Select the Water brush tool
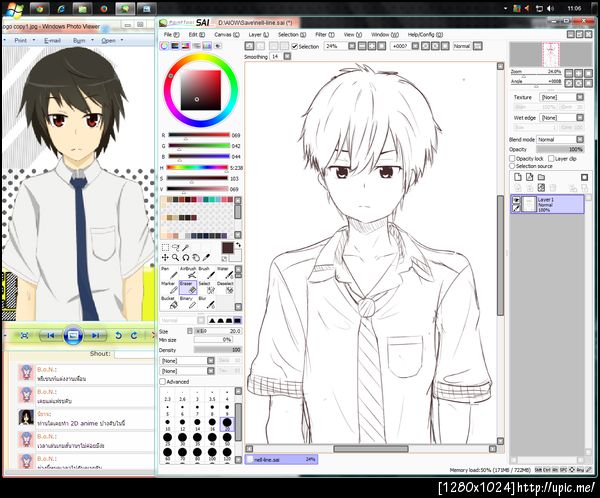600x498 pixels. tap(225, 273)
